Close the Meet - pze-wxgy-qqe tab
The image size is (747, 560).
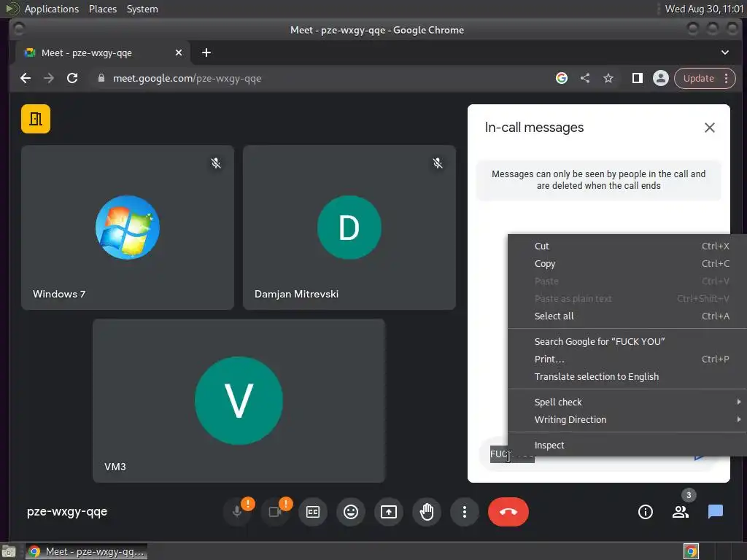[x=179, y=52]
